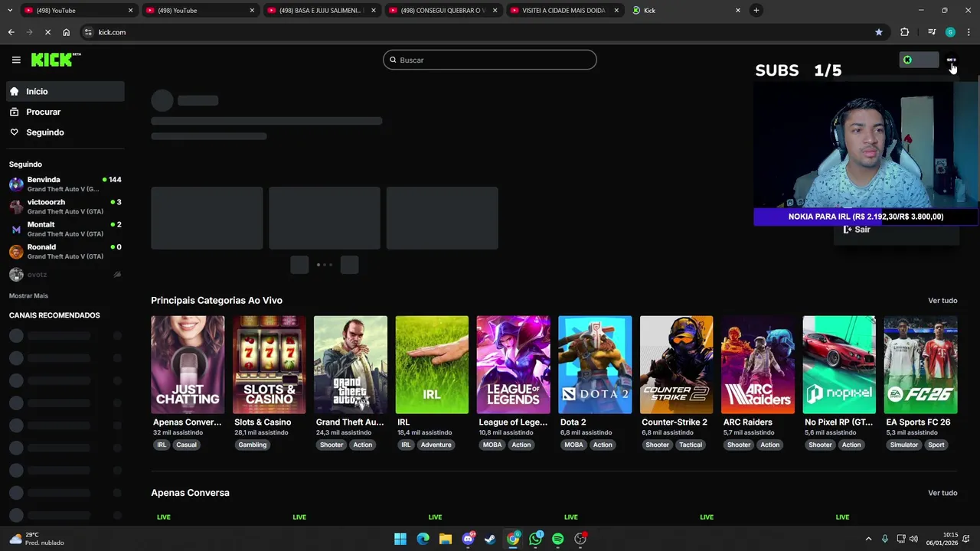Viewport: 980px width, 551px height.
Task: Click the MOBA tag under Dota 2
Action: 573,445
